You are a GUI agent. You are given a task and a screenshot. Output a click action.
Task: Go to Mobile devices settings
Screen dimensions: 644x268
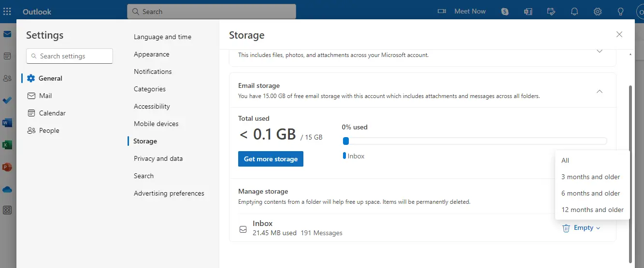pyautogui.click(x=156, y=124)
